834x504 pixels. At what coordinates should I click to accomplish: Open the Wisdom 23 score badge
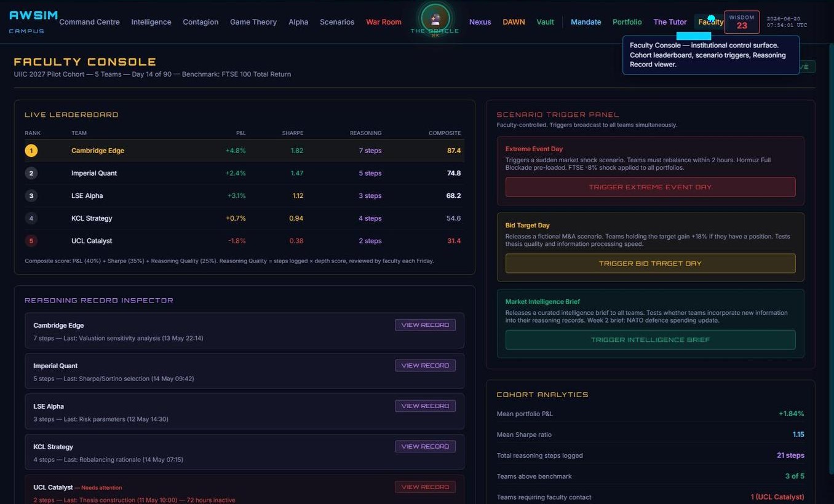(742, 22)
